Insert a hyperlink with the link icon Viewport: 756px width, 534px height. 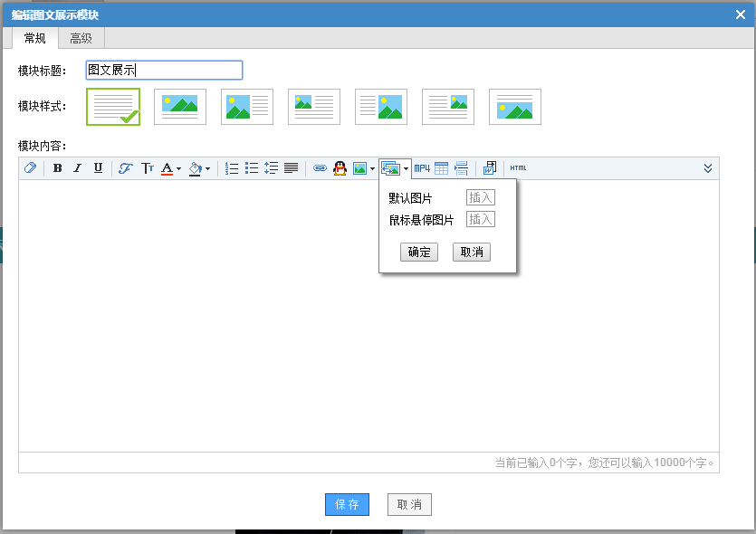[x=320, y=168]
